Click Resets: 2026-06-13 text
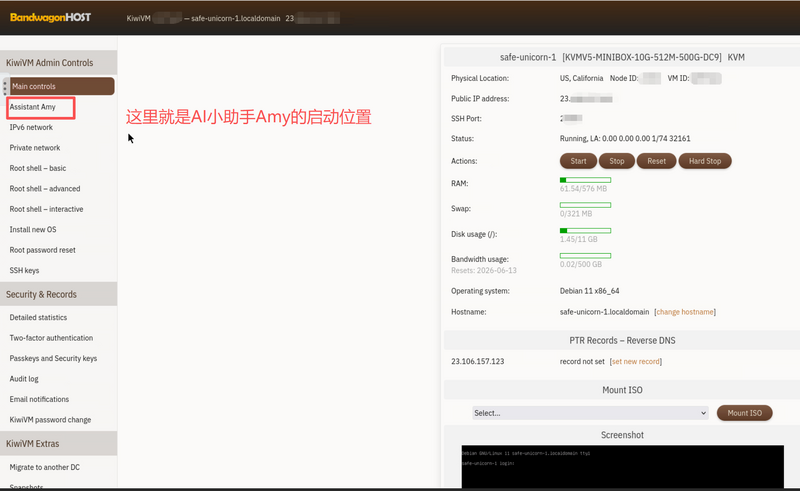Image resolution: width=800 pixels, height=491 pixels. coord(484,271)
